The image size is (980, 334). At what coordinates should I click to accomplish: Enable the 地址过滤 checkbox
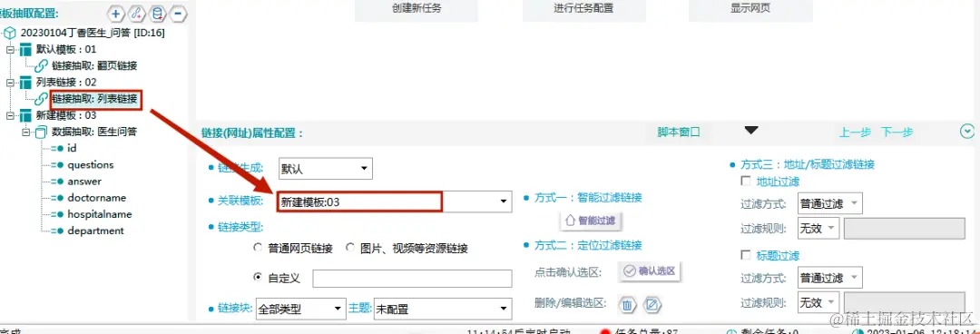point(745,182)
